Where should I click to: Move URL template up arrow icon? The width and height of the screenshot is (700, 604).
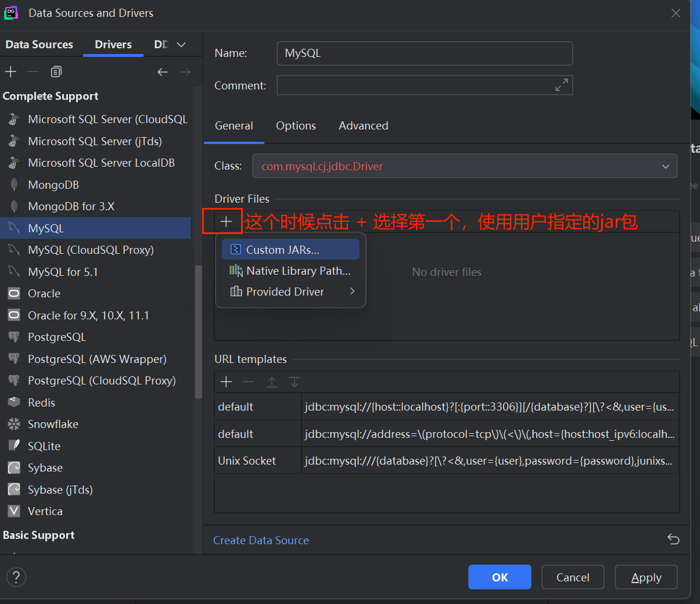271,382
